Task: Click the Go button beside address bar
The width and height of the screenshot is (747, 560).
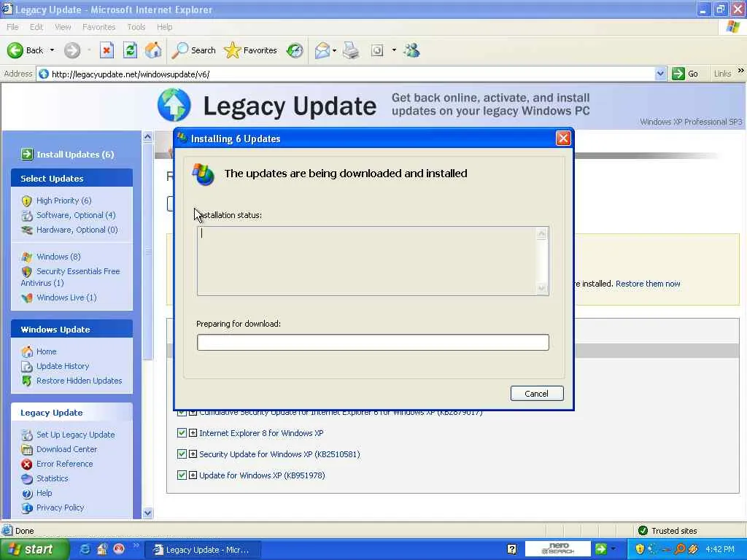Action: pos(686,74)
